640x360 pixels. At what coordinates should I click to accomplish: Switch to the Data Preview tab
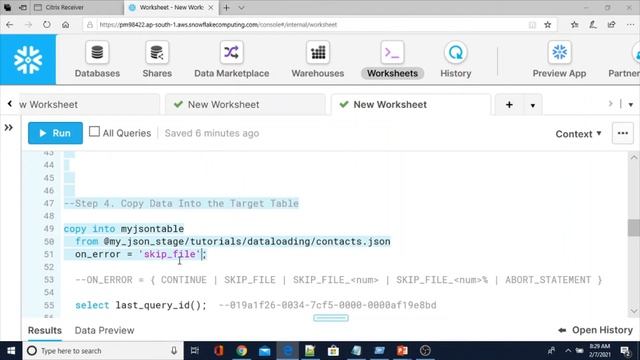(x=104, y=330)
